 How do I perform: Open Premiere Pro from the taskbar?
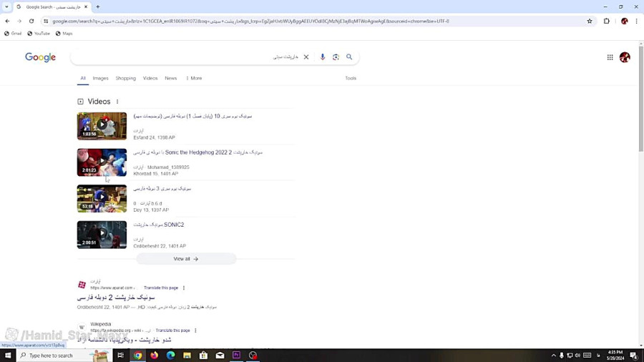pos(236,356)
